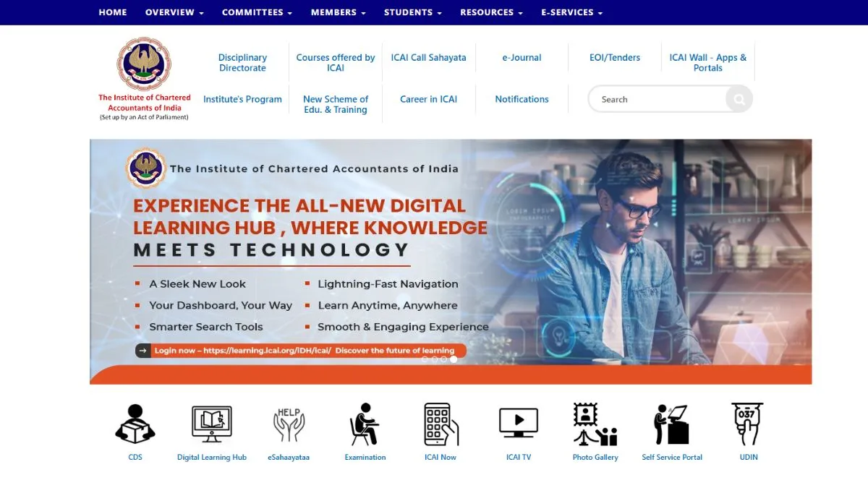Expand the COMMITTEES dropdown
868x488 pixels.
coord(257,12)
